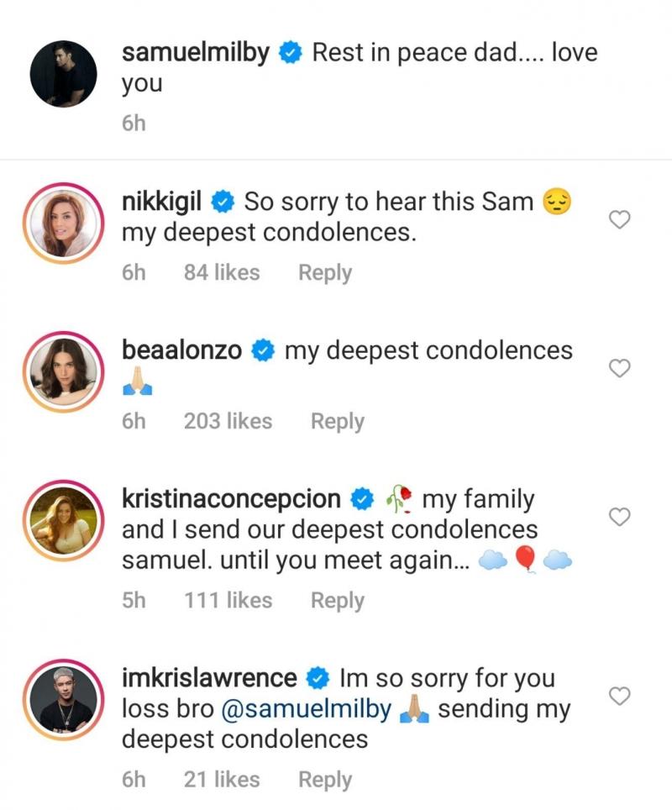Open beaalonzo's avatar story ring
The height and width of the screenshot is (810, 672).
click(64, 370)
